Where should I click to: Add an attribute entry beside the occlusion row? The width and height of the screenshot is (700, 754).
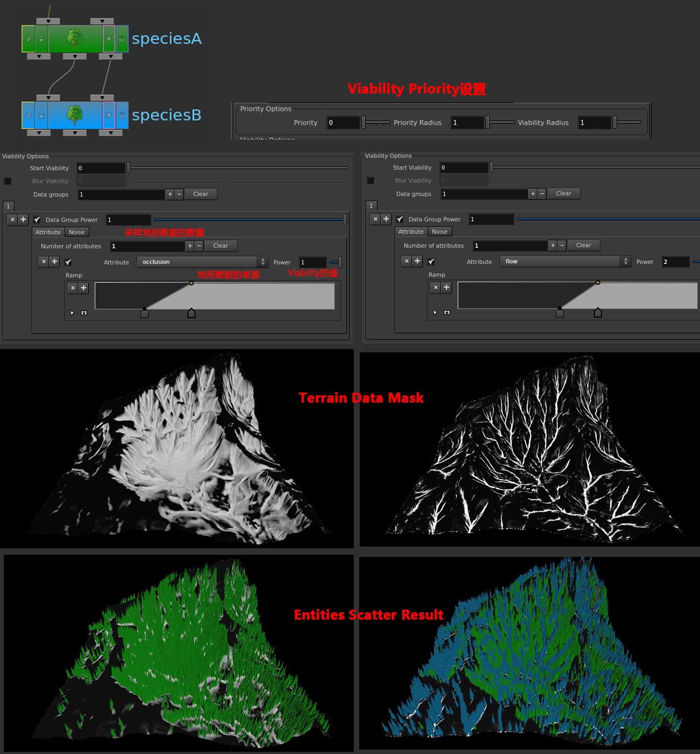click(x=54, y=262)
